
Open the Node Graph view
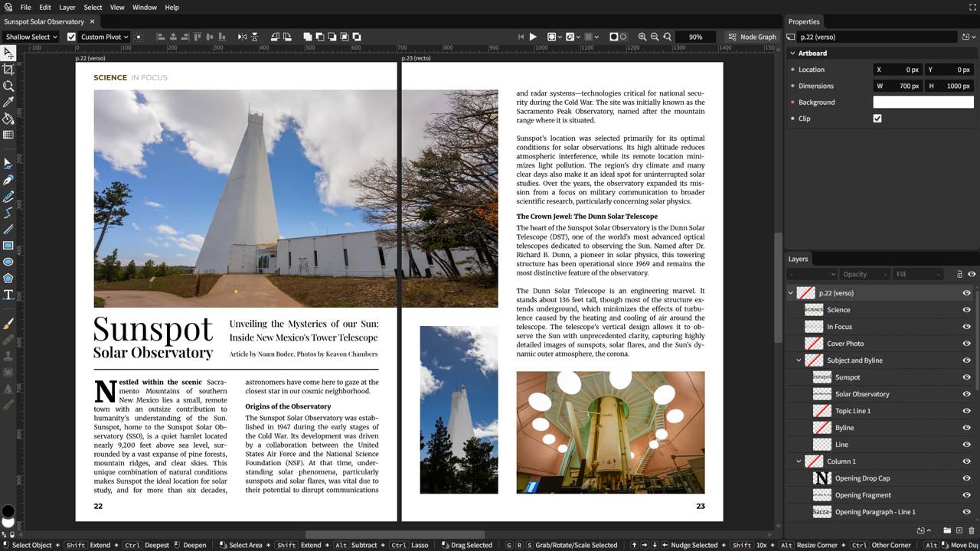[751, 37]
